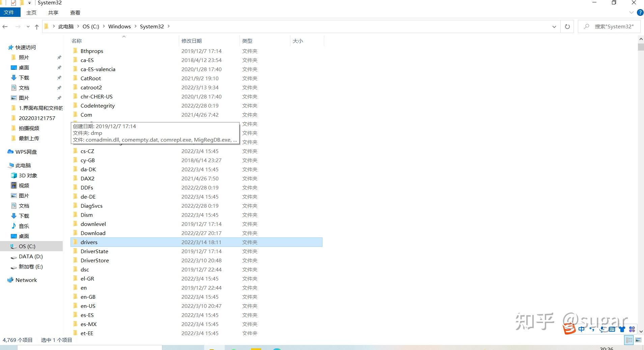644x350 pixels.
Task: Click the pinned folder icon in the title bar
Action: click(21, 3)
